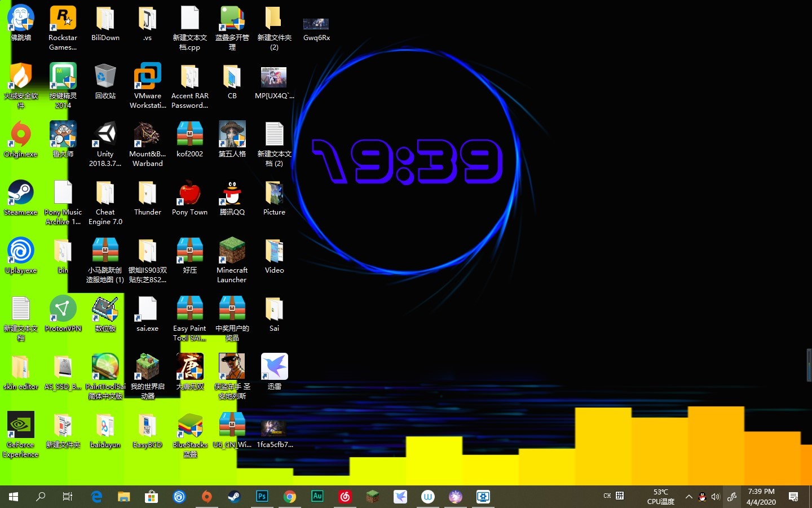Launch the Steam.exe desktop shortcut
Image resolution: width=812 pixels, height=508 pixels.
point(21,198)
